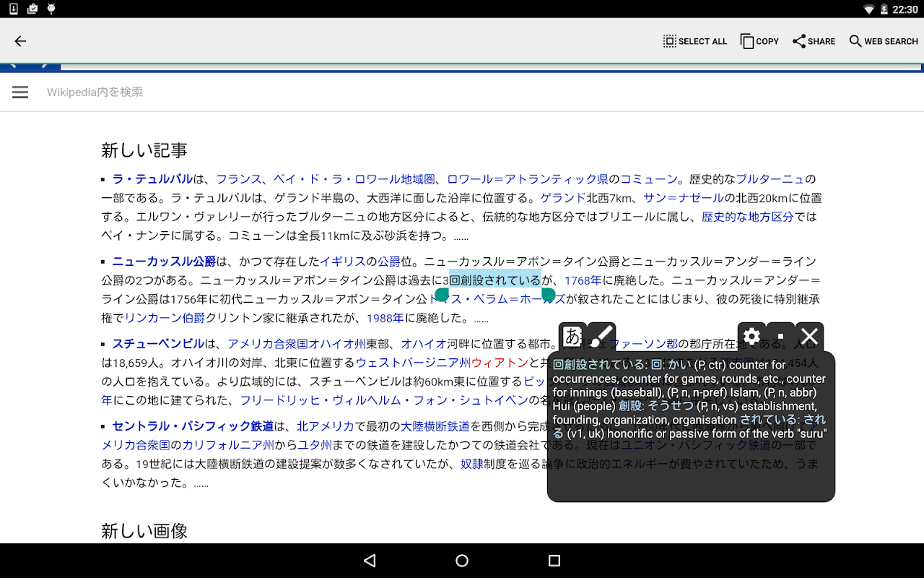Visit the ロワール=アトランティック県 link
The width and height of the screenshot is (924, 578).
coord(528,179)
